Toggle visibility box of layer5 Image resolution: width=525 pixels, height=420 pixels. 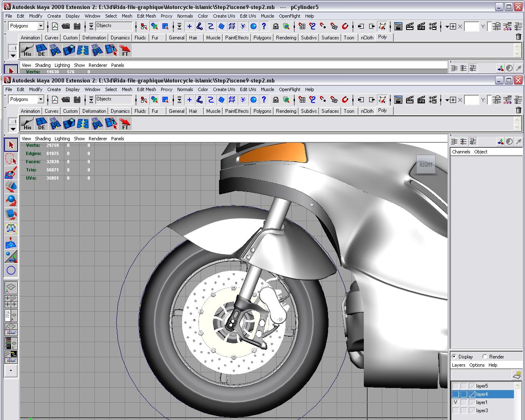(x=455, y=386)
